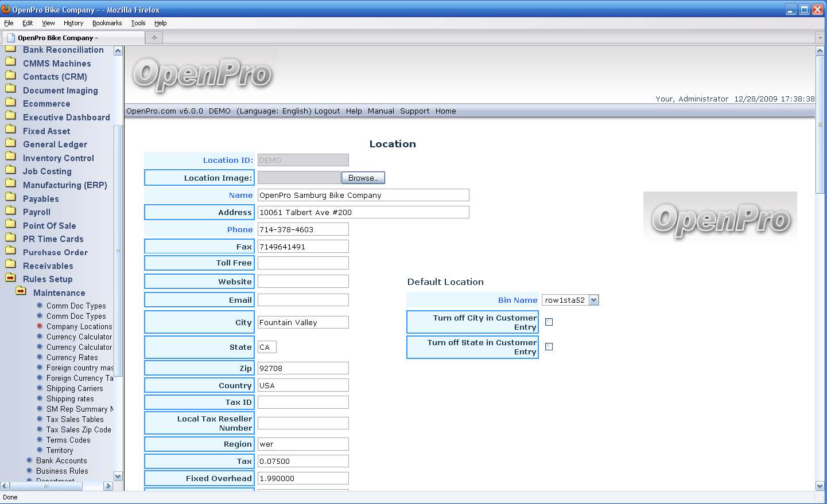Click the General Ledger folder icon
The image size is (827, 504).
click(x=10, y=144)
